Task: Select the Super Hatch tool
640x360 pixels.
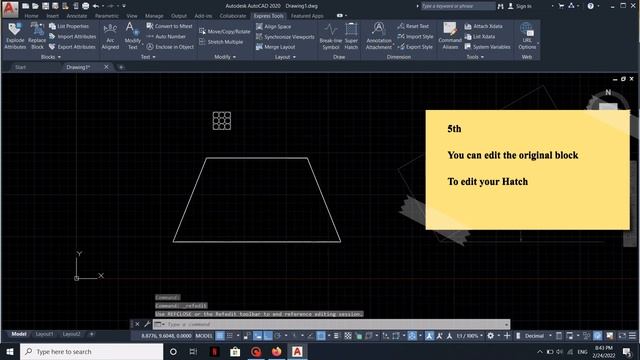Action: pyautogui.click(x=351, y=36)
